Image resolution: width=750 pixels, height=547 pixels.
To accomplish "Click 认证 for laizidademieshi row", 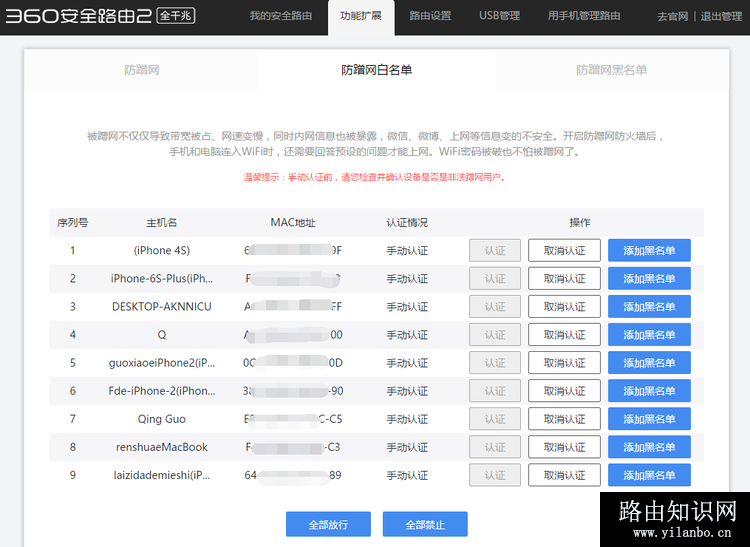I will click(495, 475).
